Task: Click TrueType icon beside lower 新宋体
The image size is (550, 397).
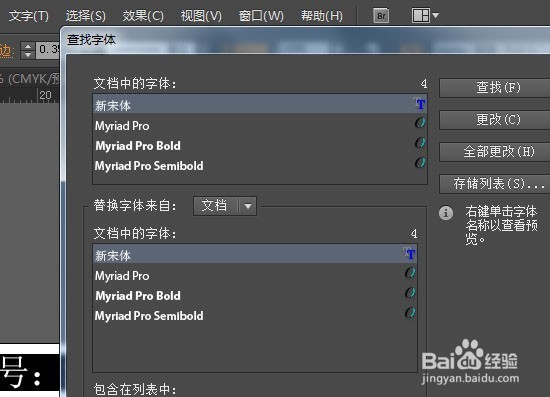Action: point(410,254)
